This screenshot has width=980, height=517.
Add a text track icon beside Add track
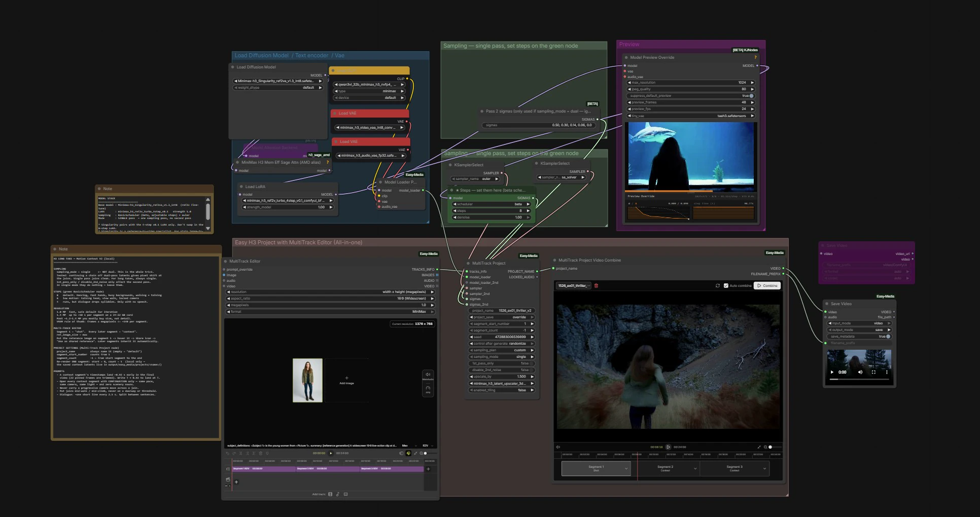click(345, 494)
